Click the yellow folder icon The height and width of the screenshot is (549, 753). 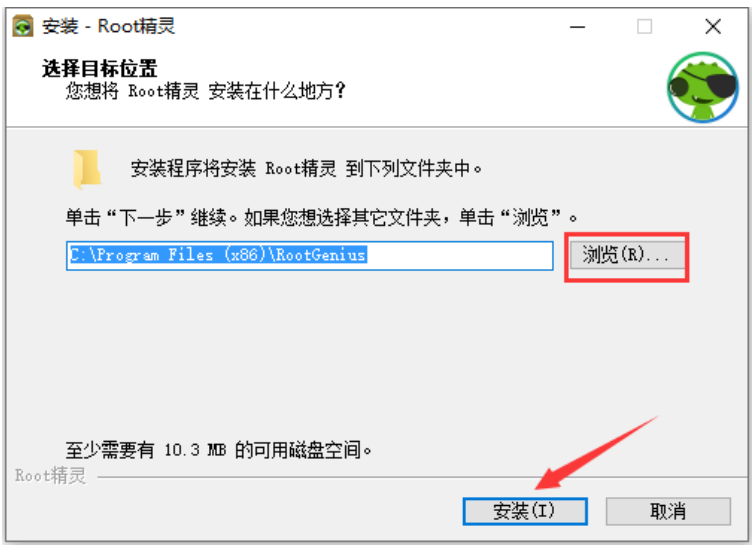pyautogui.click(x=87, y=169)
